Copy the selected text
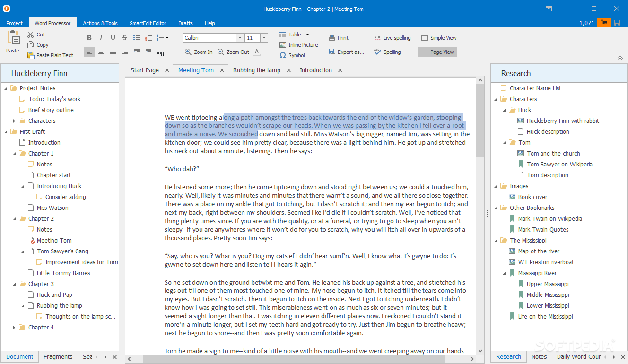 [38, 45]
